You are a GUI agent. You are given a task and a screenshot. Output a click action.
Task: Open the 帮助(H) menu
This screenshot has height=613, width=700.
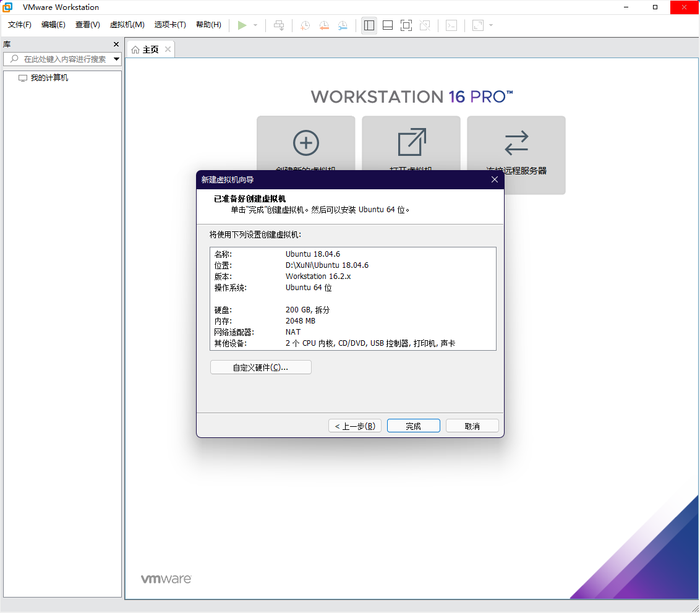208,25
